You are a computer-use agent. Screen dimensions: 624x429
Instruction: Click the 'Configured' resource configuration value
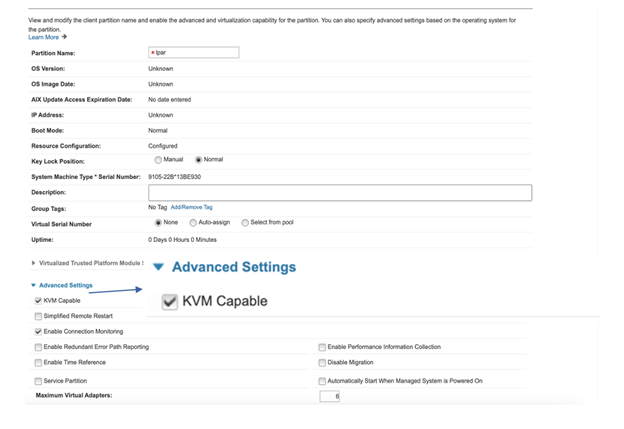click(163, 146)
